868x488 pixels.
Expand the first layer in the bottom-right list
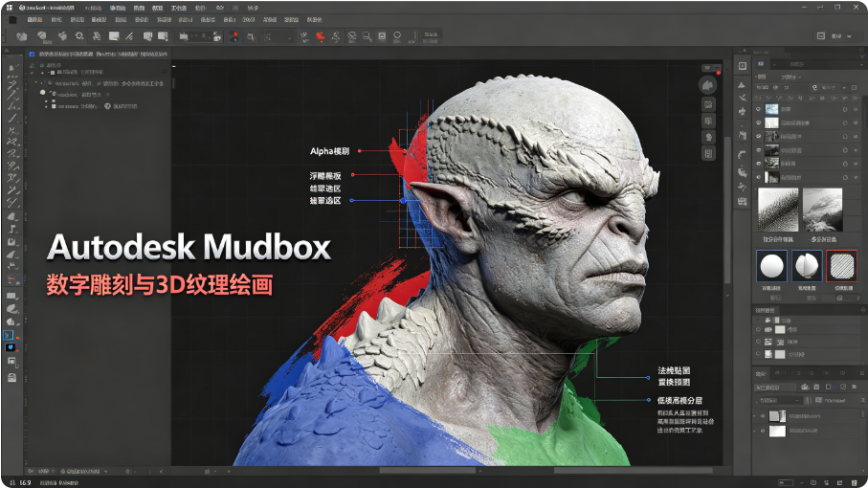pyautogui.click(x=755, y=415)
